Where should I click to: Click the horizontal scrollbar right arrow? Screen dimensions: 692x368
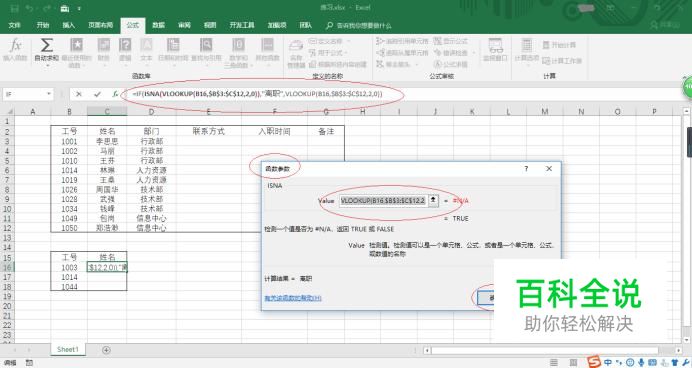679,350
